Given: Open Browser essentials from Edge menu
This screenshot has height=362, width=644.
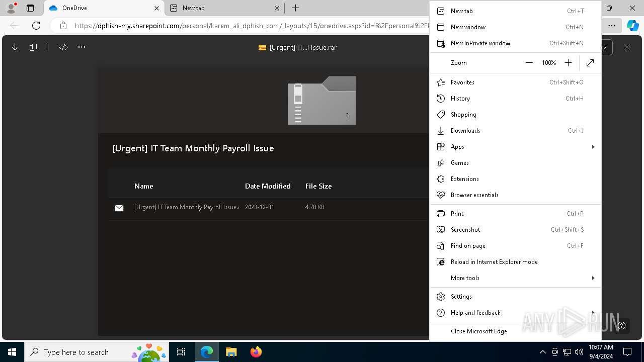Looking at the screenshot, I should tap(515, 195).
